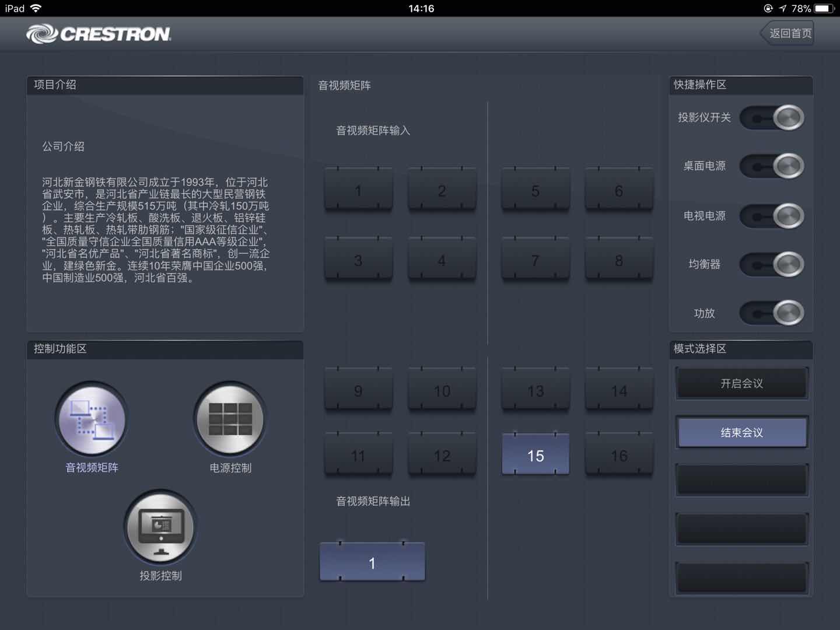Screen dimensions: 840x630
Task: Select the 结束会议 end meeting mode
Action: click(x=741, y=432)
